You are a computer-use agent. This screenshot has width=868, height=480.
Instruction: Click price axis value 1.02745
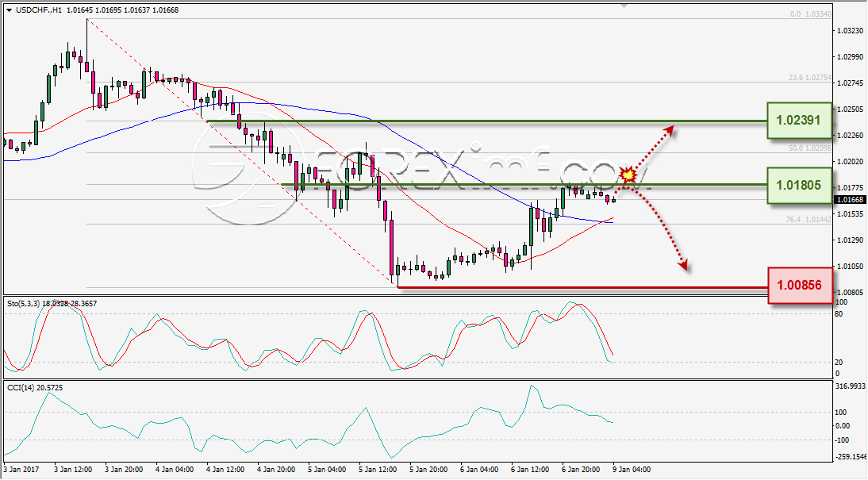point(850,83)
